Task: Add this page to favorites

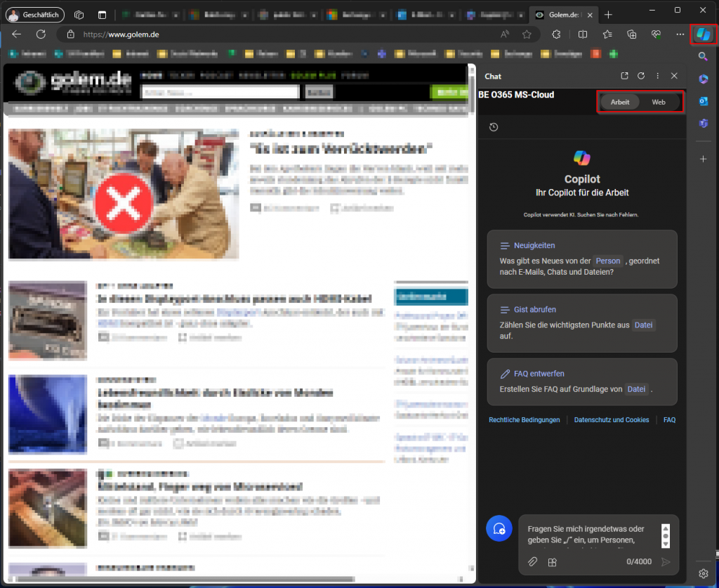Action: coord(527,34)
